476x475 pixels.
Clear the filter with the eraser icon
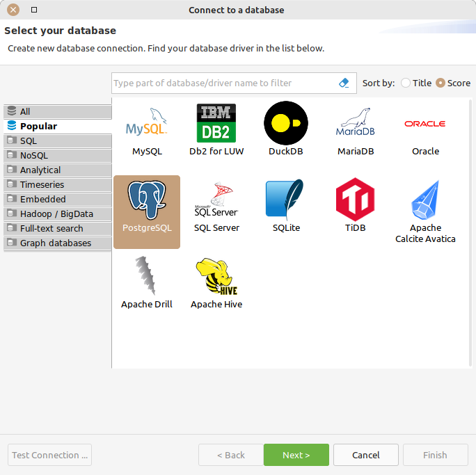pyautogui.click(x=344, y=83)
